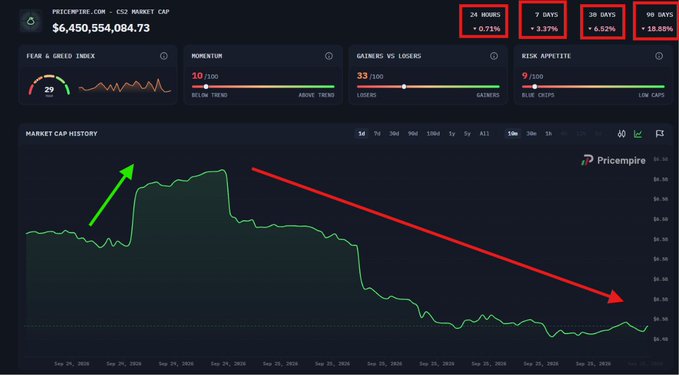Select the All chart range

(x=484, y=134)
